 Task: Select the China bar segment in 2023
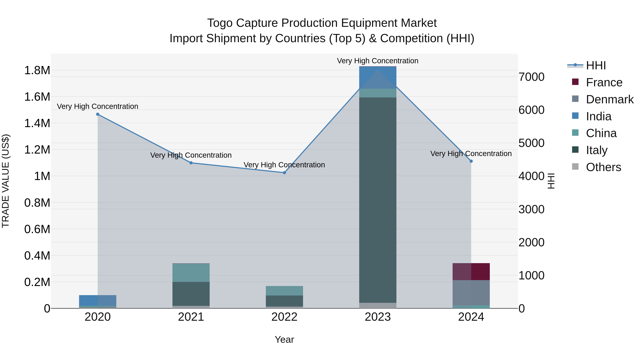point(378,93)
